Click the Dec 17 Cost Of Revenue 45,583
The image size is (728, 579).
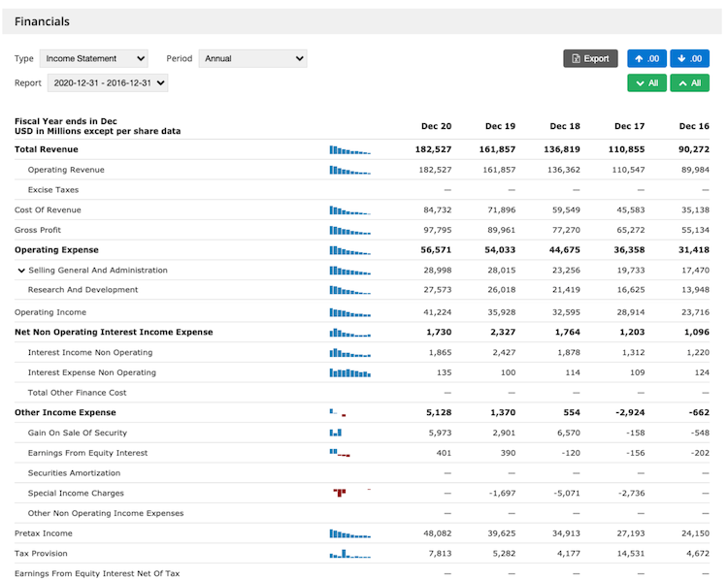(631, 209)
